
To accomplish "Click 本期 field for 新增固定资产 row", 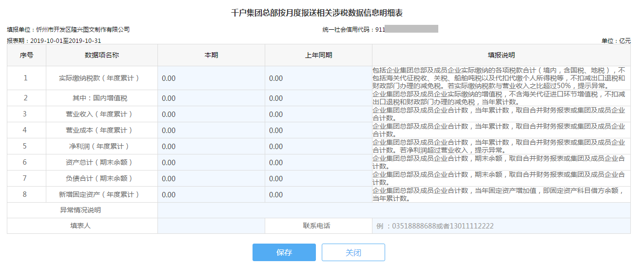I will pos(211,195).
